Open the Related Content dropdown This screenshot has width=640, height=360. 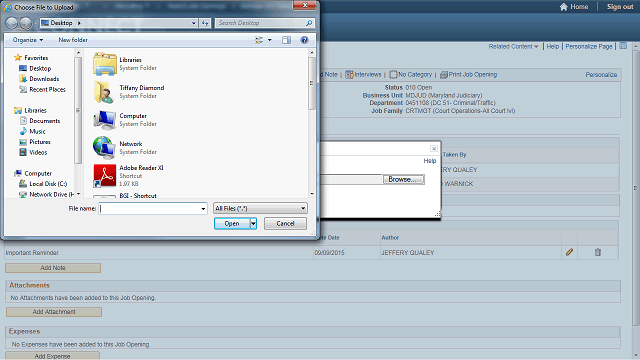513,47
